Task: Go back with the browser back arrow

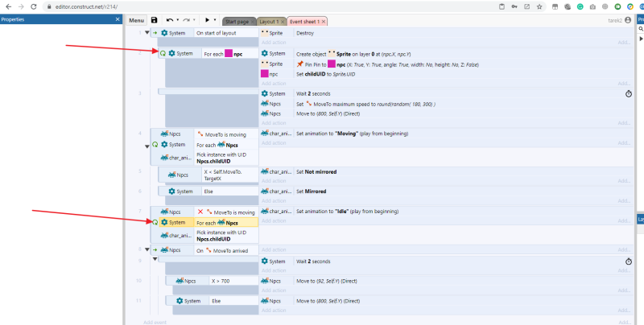Action: pyautogui.click(x=8, y=6)
